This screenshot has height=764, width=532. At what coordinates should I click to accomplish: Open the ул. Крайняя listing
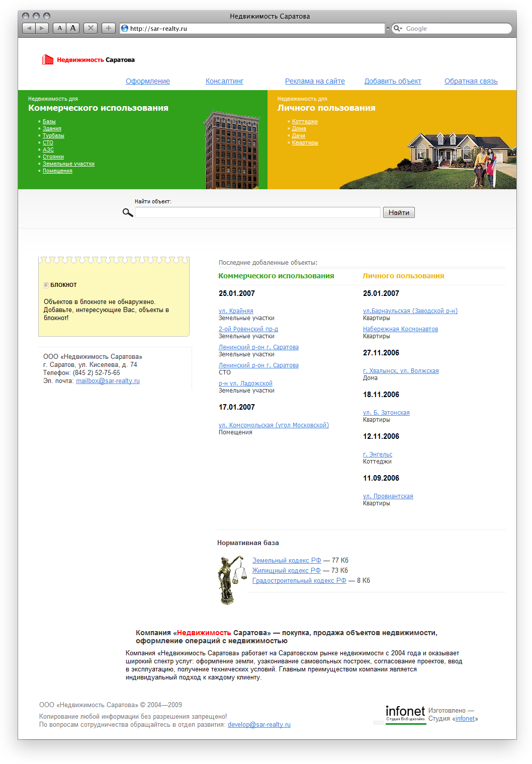(236, 311)
